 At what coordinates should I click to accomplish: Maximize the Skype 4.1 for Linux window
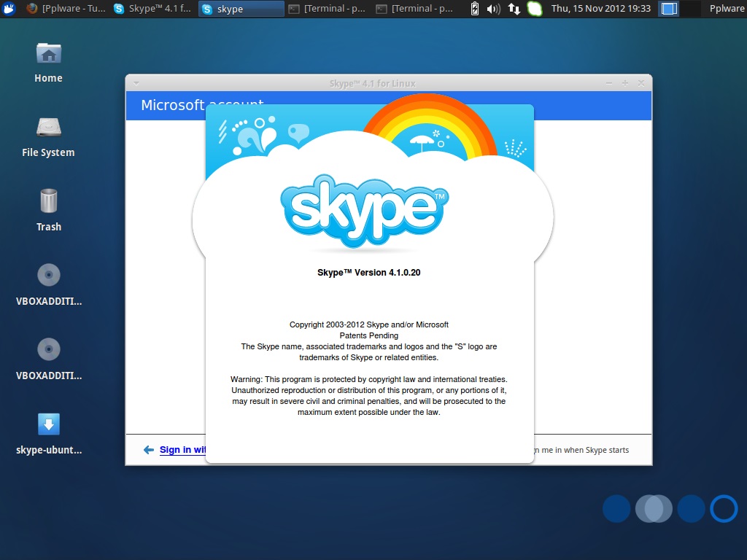(625, 83)
